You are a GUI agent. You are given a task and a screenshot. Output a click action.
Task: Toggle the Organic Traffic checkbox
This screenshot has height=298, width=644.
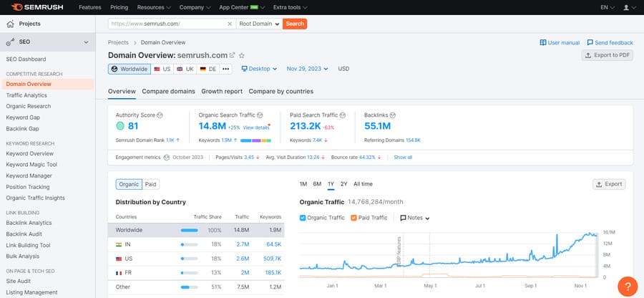pyautogui.click(x=303, y=218)
